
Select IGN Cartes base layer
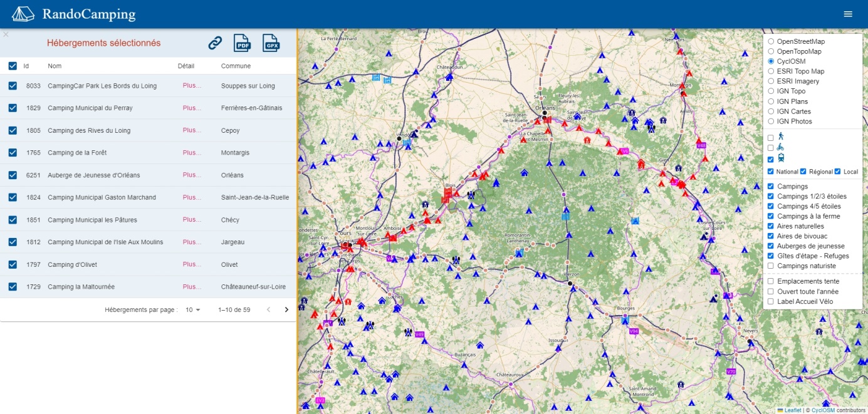point(771,111)
